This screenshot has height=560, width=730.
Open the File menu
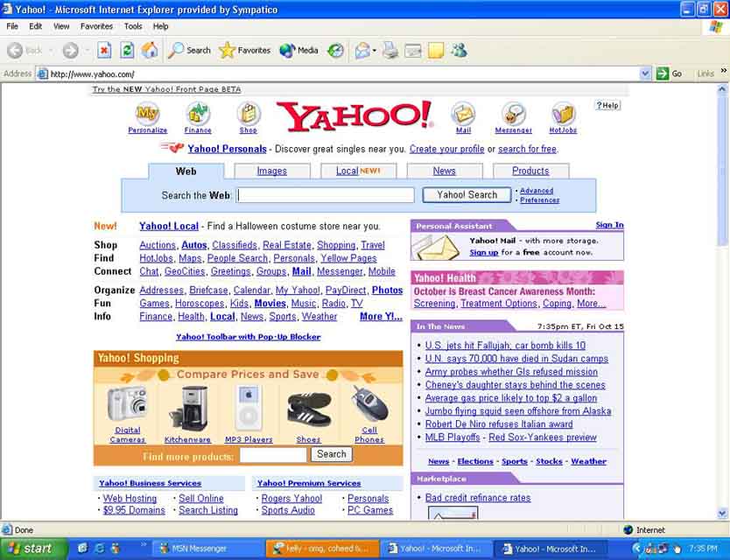(x=12, y=26)
